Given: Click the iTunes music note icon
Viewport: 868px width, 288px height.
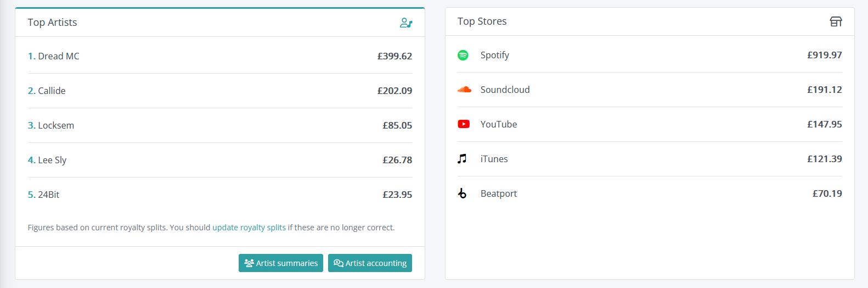Looking at the screenshot, I should point(462,159).
